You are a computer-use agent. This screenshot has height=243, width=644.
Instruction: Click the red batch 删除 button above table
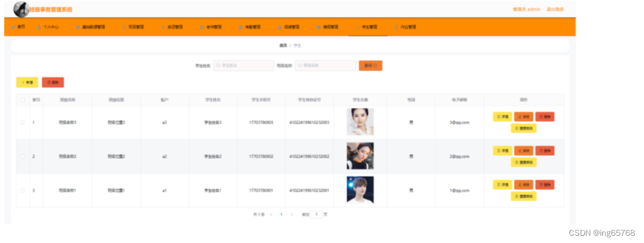[53, 82]
